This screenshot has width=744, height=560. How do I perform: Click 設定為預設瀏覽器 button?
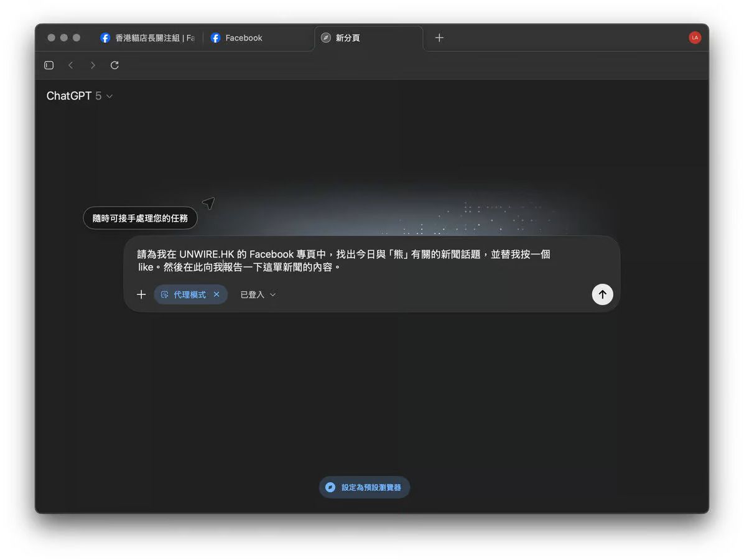pyautogui.click(x=365, y=487)
